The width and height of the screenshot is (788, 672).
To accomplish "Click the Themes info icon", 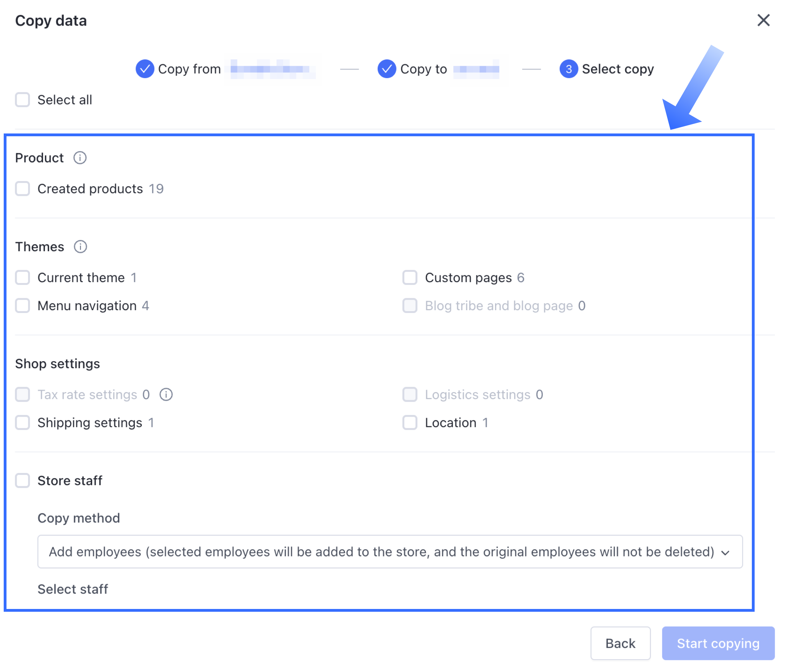I will point(80,247).
